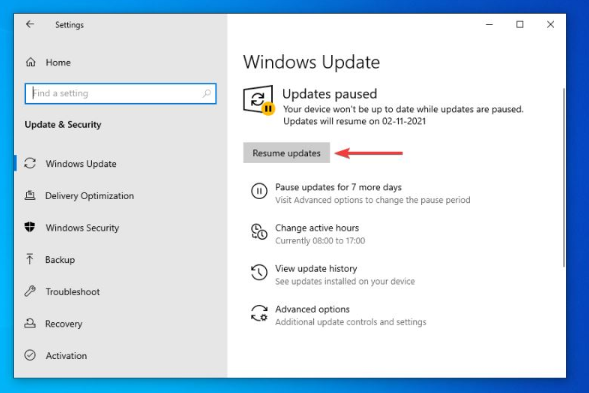This screenshot has height=393, width=589.
Task: Open Delivery Optimization page
Action: coord(89,196)
